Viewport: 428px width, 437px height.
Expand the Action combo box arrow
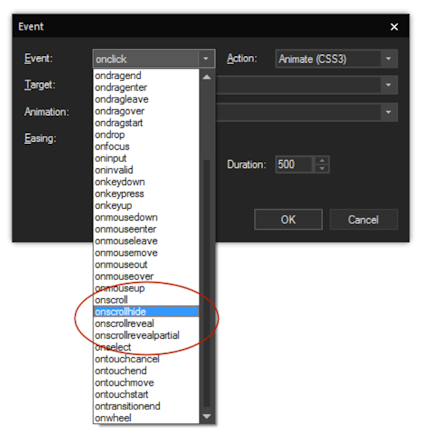pos(388,59)
